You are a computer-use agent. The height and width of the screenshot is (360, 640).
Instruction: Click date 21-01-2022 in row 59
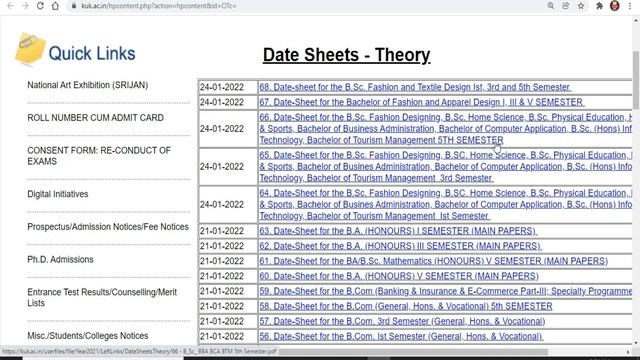(222, 291)
